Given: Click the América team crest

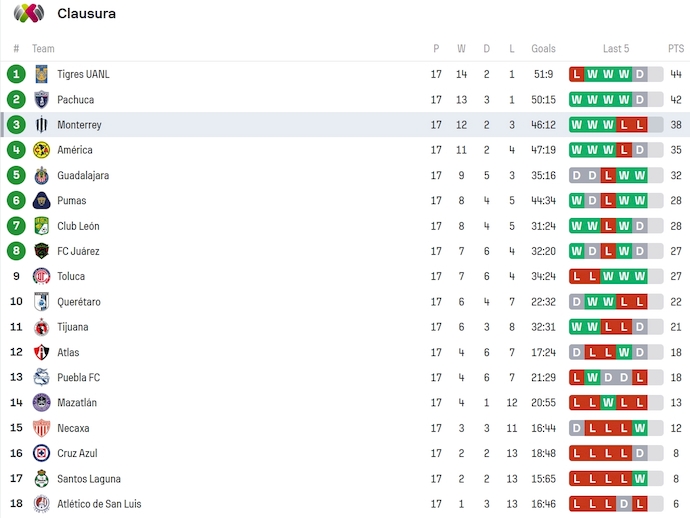Looking at the screenshot, I should click(x=41, y=150).
